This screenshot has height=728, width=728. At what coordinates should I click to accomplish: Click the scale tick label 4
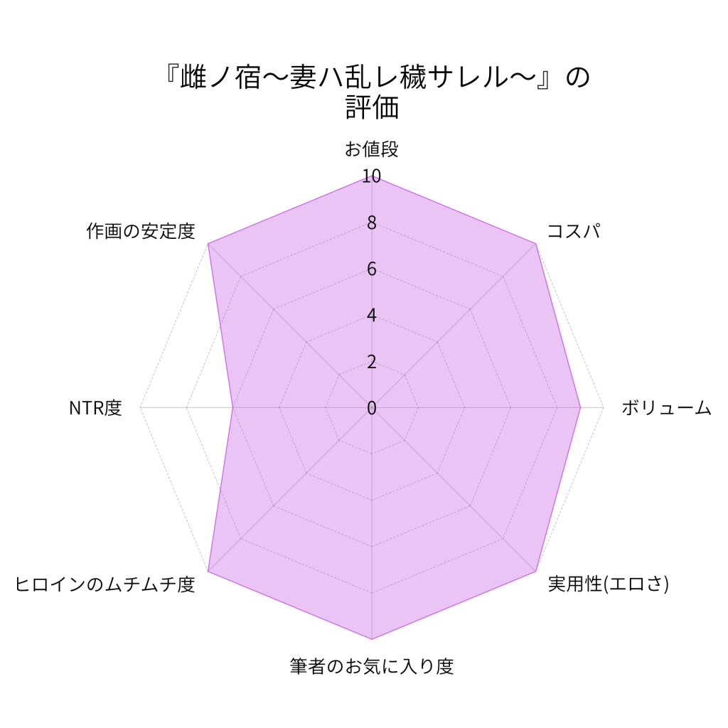pyautogui.click(x=371, y=316)
